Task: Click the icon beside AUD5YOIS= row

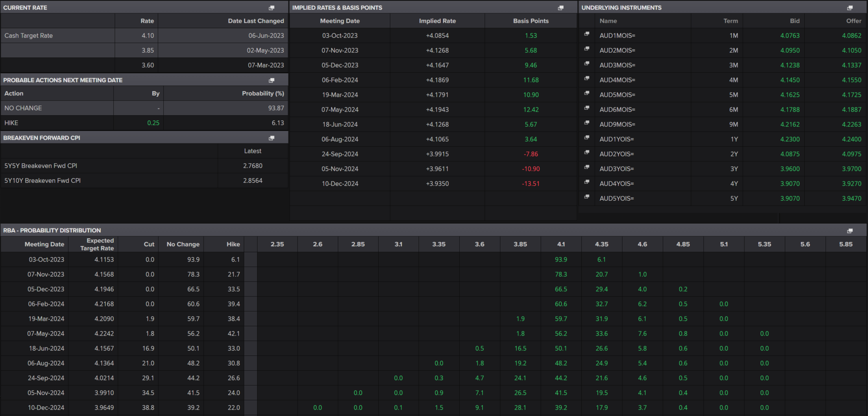Action: point(587,197)
